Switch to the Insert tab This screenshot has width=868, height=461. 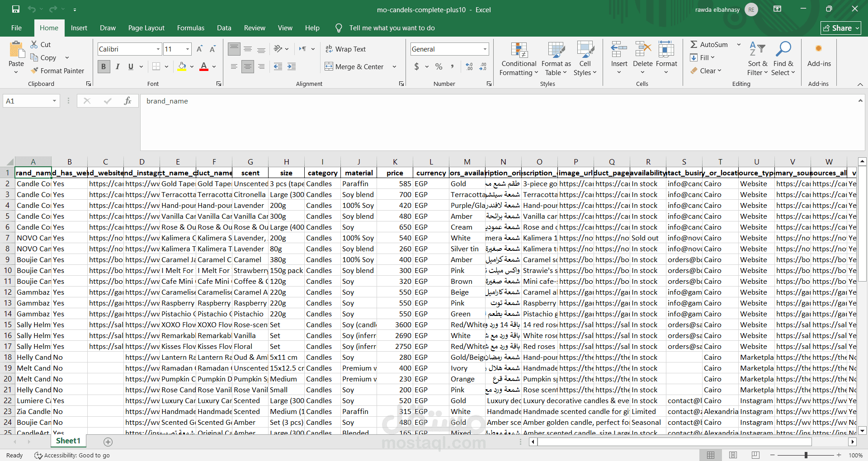click(79, 28)
